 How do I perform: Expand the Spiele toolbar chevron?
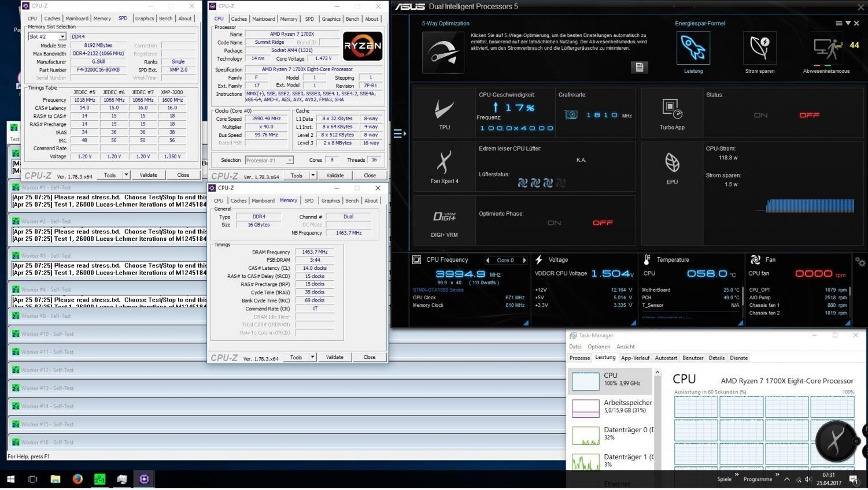click(736, 475)
